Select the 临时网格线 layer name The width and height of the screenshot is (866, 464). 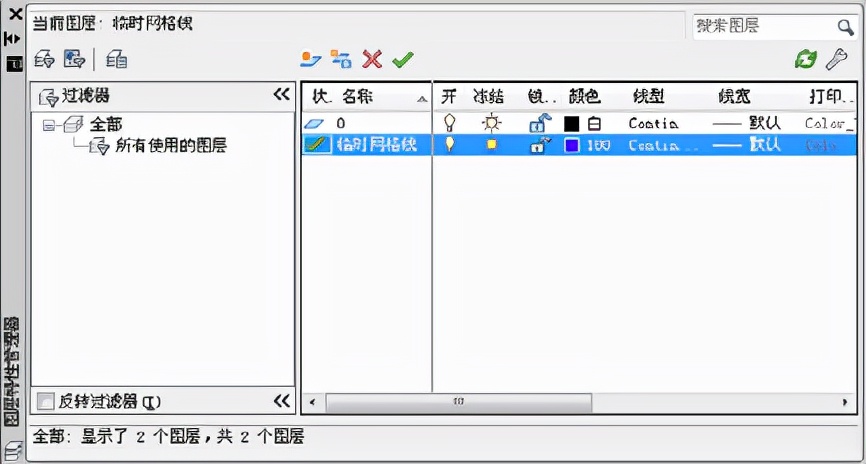[376, 145]
